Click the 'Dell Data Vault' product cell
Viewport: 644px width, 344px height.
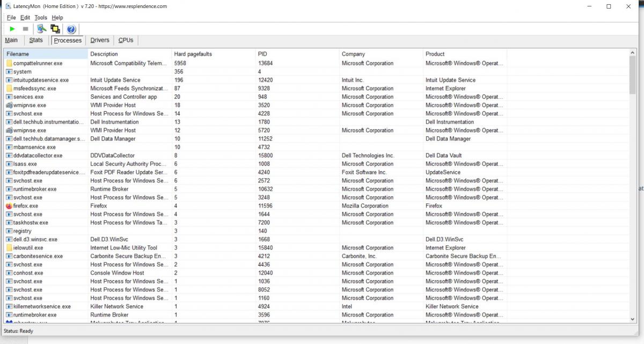[x=444, y=156]
